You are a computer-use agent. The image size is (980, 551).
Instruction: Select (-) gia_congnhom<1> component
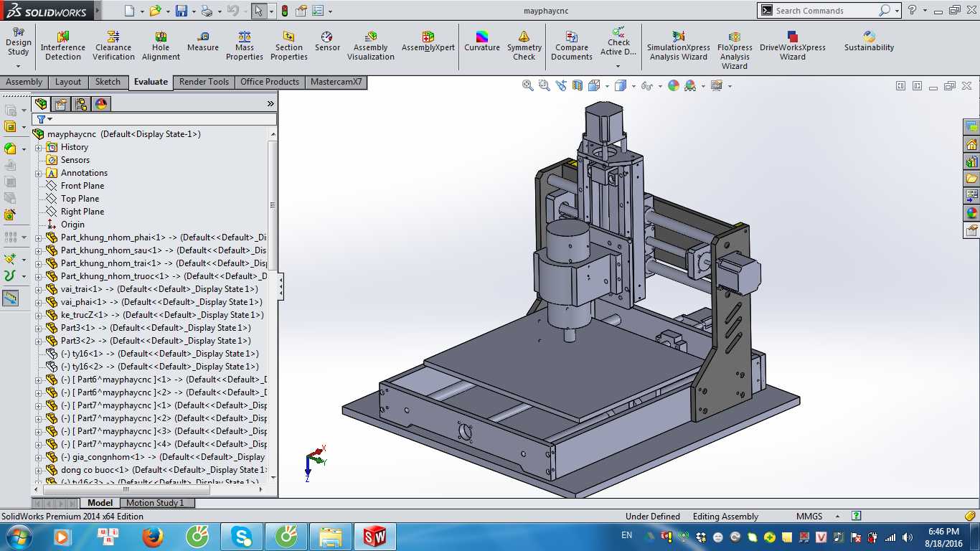(x=156, y=457)
